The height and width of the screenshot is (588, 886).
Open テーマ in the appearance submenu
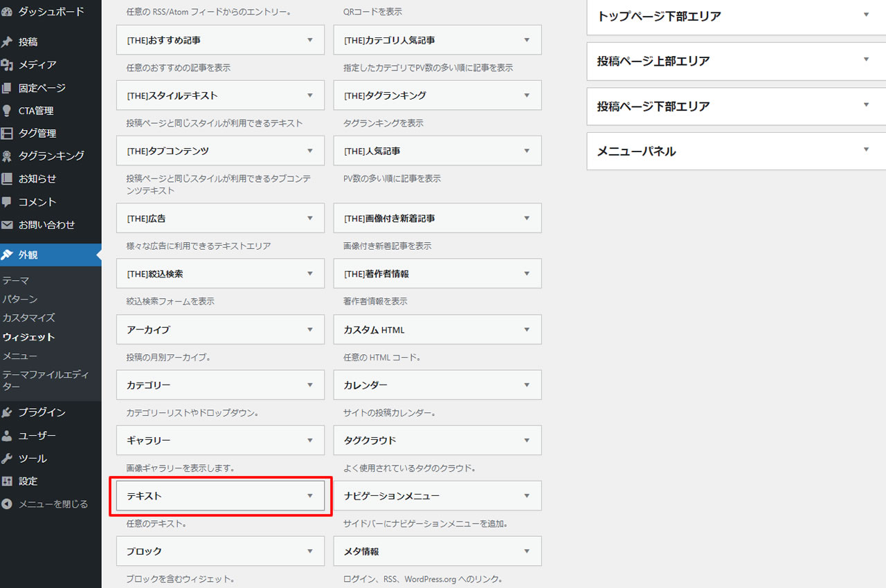(x=16, y=281)
